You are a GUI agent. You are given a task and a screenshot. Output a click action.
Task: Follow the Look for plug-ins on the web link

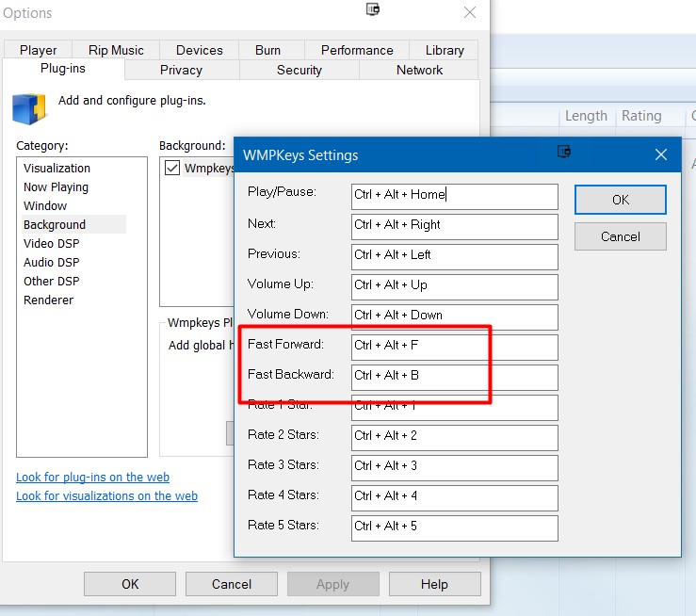93,478
